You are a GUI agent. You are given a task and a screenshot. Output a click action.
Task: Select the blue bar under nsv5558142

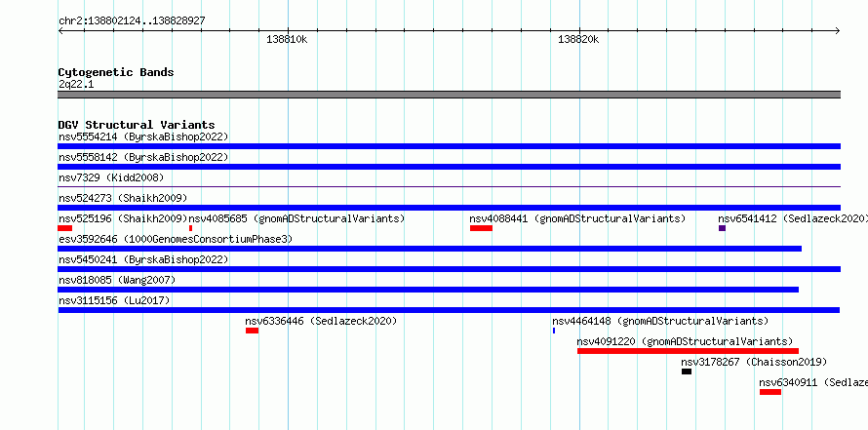(x=449, y=167)
